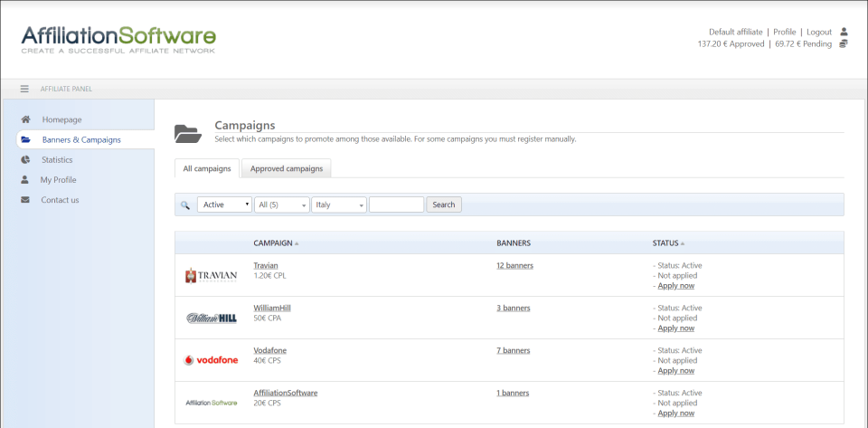The image size is (868, 428).
Task: Click the search keyword input field
Action: tap(396, 204)
